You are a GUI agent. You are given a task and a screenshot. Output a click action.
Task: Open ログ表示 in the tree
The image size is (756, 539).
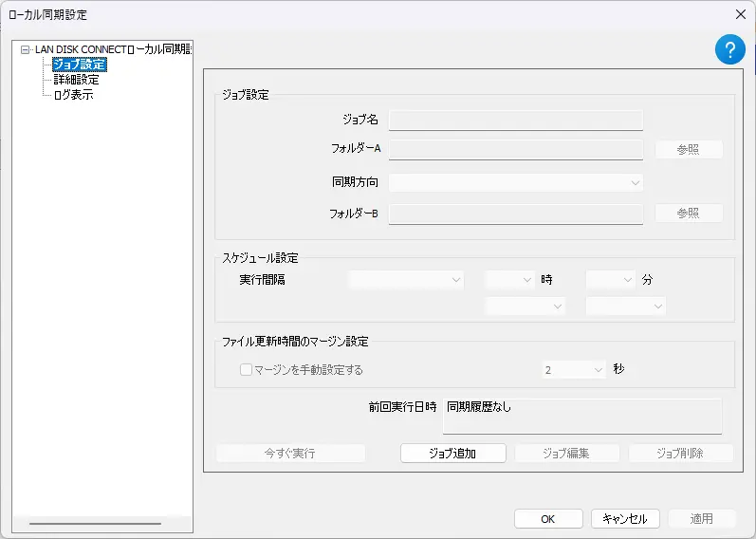click(x=73, y=95)
